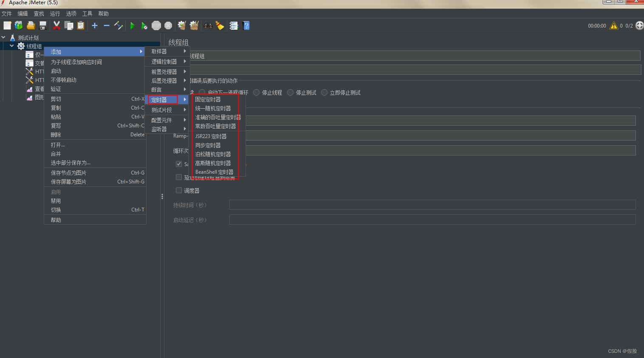Viewport: 644px width, 358px height.
Task: Click the Function helper list icon
Action: click(x=234, y=25)
